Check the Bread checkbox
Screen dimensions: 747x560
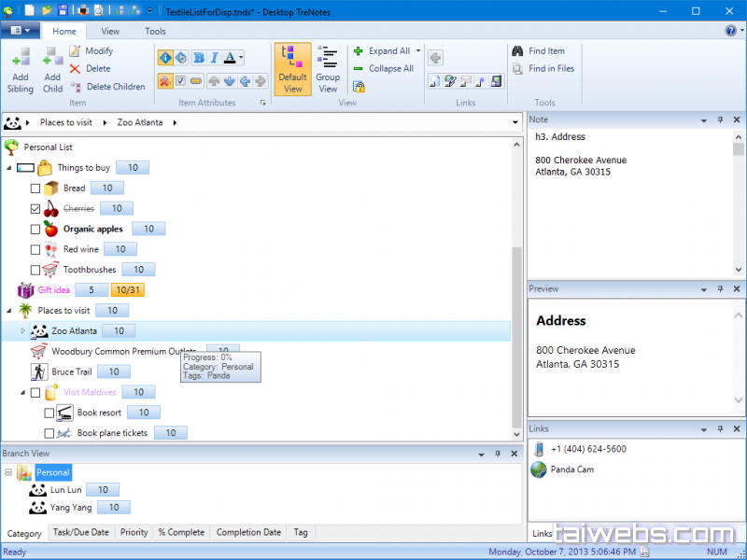click(35, 189)
